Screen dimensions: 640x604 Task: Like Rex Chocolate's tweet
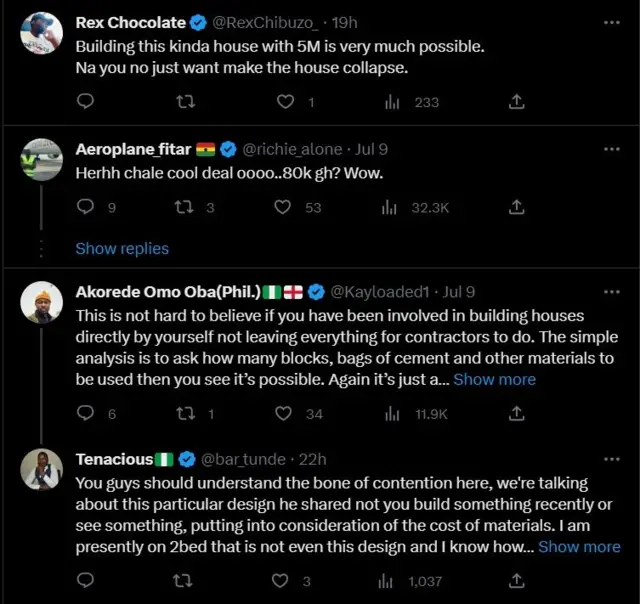285,101
